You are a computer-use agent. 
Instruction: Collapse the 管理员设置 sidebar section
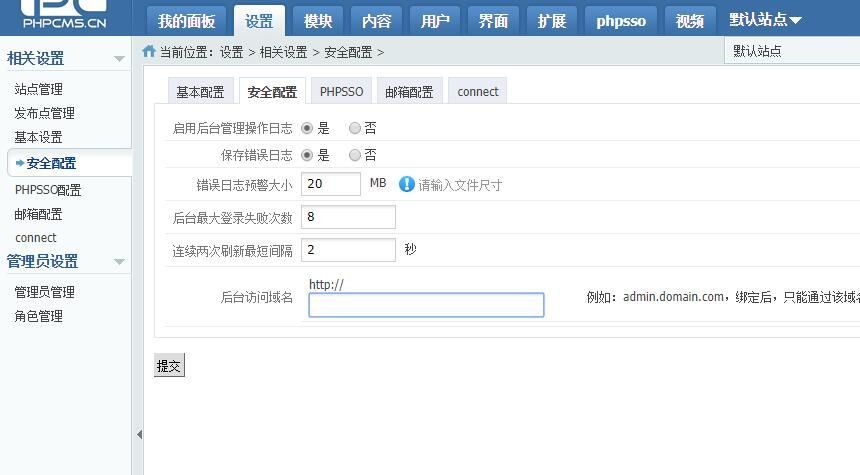[x=119, y=262]
